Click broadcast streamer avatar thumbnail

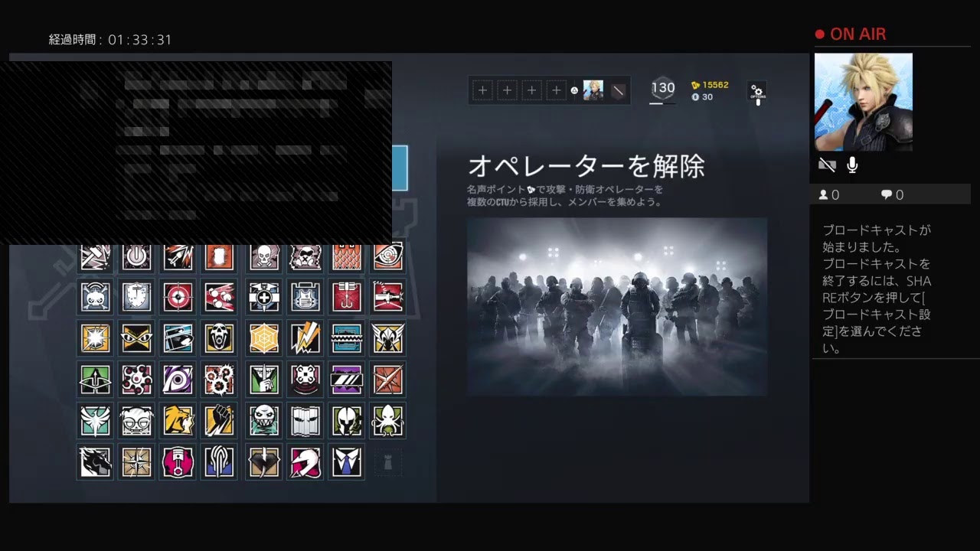[x=864, y=102]
